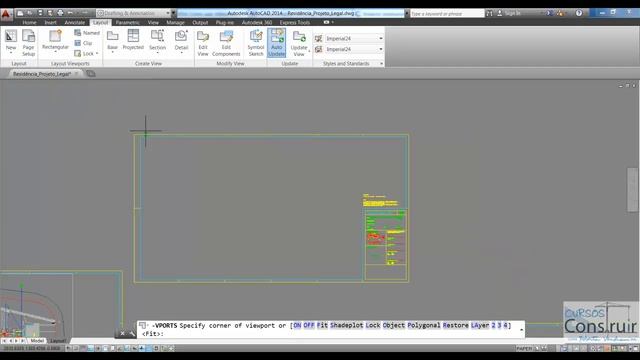
Task: Click the vertical scrollbar thumb
Action: (632, 190)
